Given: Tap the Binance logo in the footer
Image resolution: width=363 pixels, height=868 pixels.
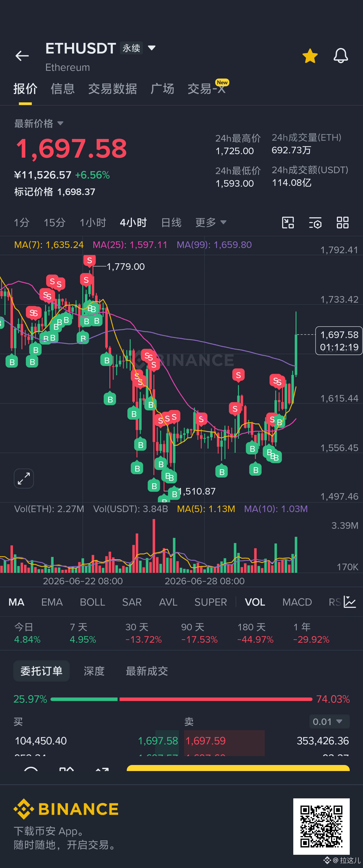Looking at the screenshot, I should pyautogui.click(x=66, y=809).
